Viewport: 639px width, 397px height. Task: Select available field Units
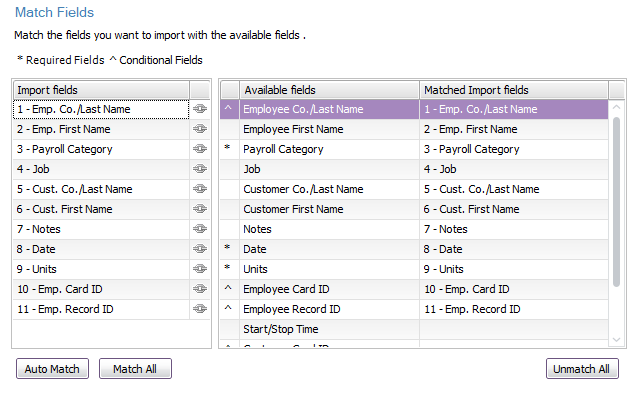point(329,269)
